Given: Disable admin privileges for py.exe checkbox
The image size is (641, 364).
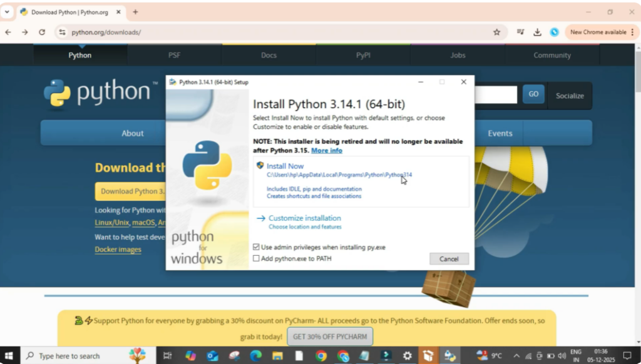Looking at the screenshot, I should click(256, 247).
